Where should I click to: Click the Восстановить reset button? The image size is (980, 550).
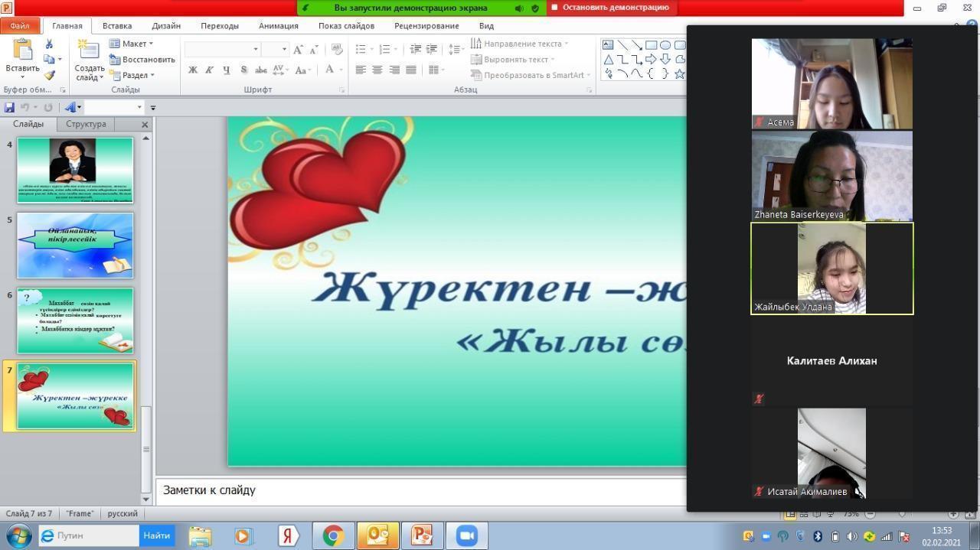pos(142,60)
